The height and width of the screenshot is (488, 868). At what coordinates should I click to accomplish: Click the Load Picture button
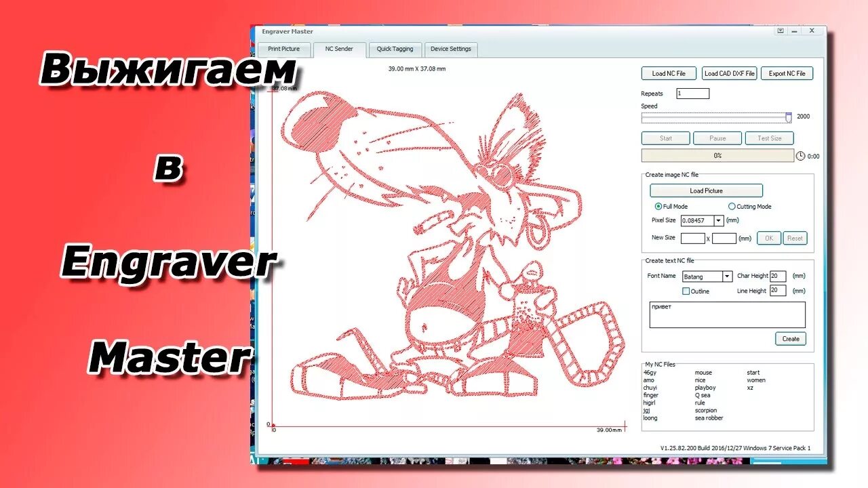(x=706, y=190)
